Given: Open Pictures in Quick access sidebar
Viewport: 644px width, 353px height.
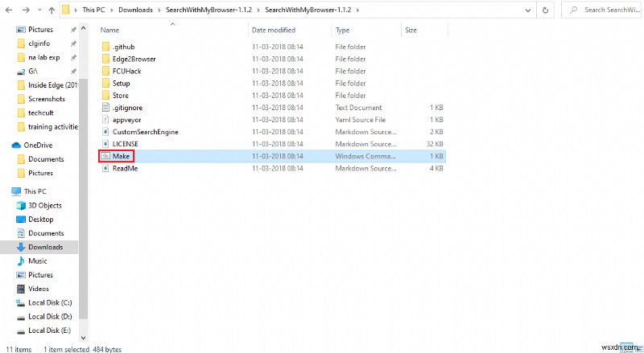Looking at the screenshot, I should [40, 30].
